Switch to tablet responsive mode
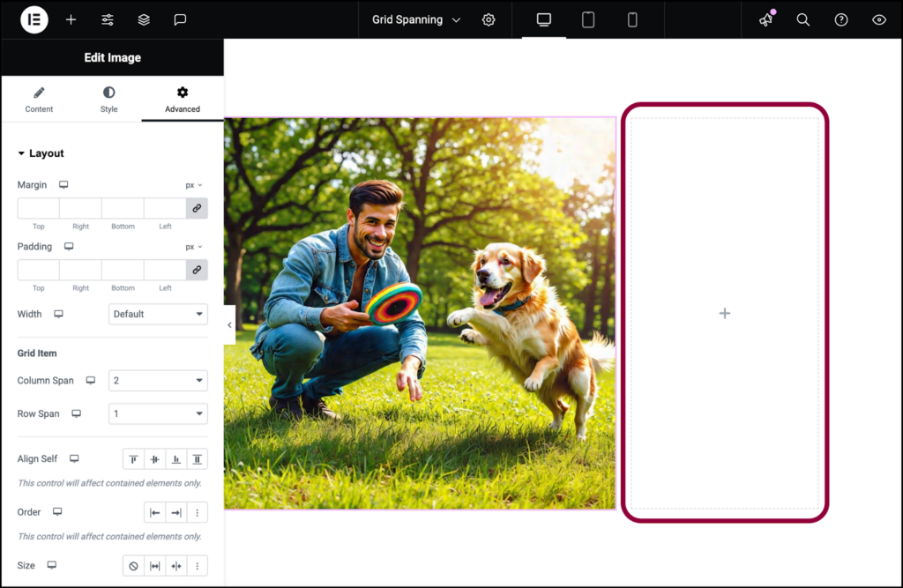903x588 pixels. point(587,19)
